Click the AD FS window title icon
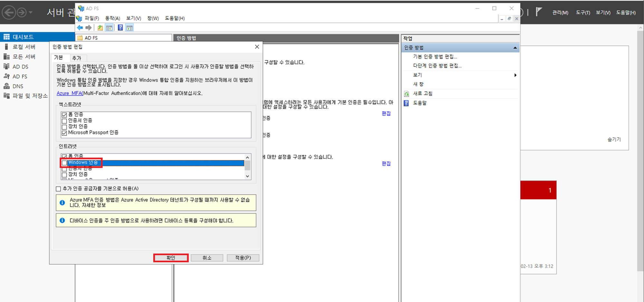The image size is (644, 302). tap(81, 8)
